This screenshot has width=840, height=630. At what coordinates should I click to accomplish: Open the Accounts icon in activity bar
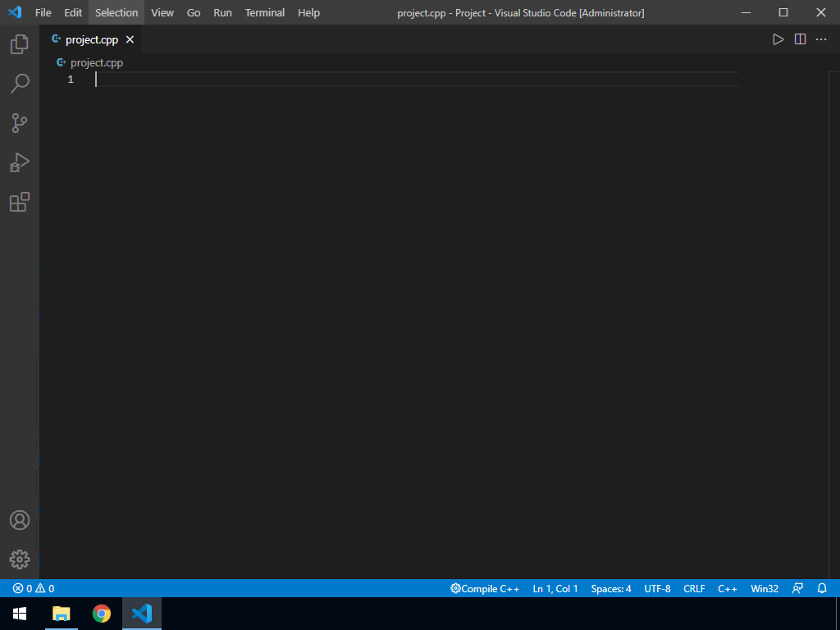point(20,520)
